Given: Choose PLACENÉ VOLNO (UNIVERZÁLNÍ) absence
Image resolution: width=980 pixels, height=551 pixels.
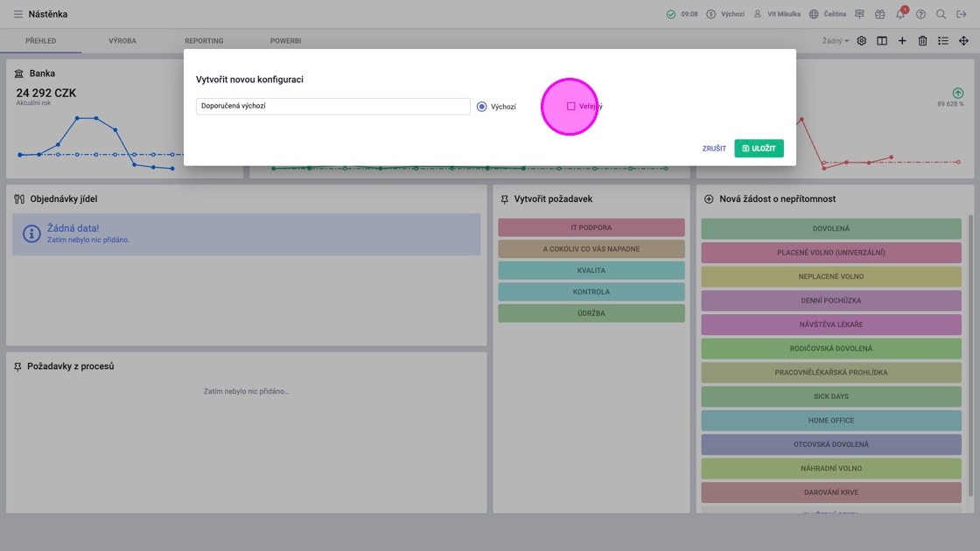Looking at the screenshot, I should click(831, 253).
